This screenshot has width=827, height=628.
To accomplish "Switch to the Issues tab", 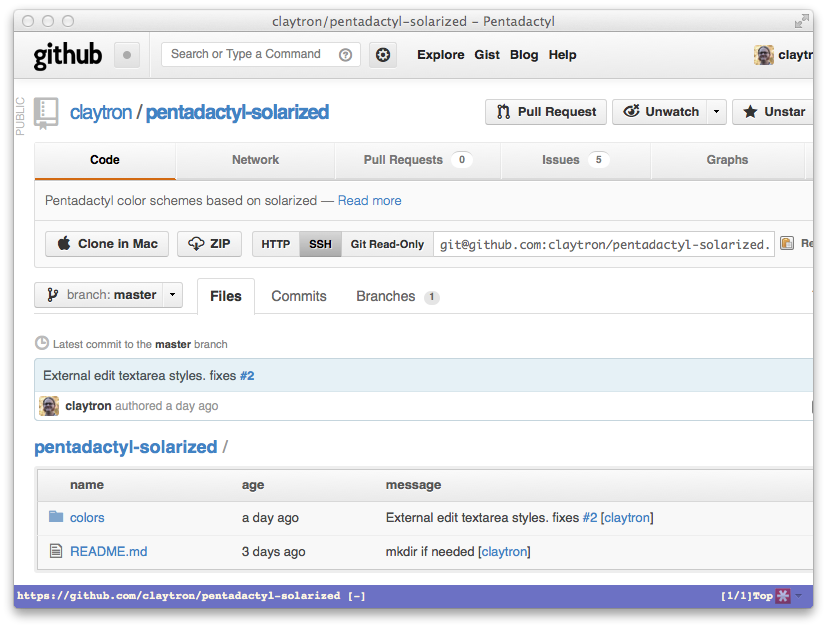I will pyautogui.click(x=575, y=160).
